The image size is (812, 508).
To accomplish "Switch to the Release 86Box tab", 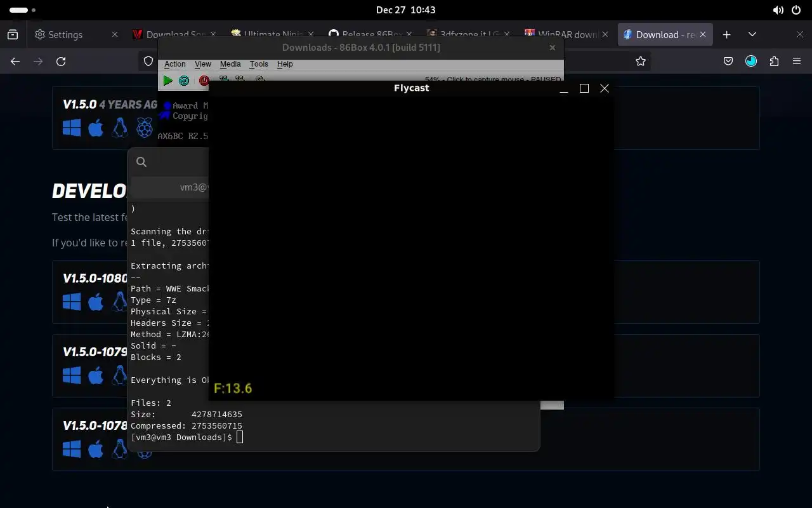I will tap(370, 34).
